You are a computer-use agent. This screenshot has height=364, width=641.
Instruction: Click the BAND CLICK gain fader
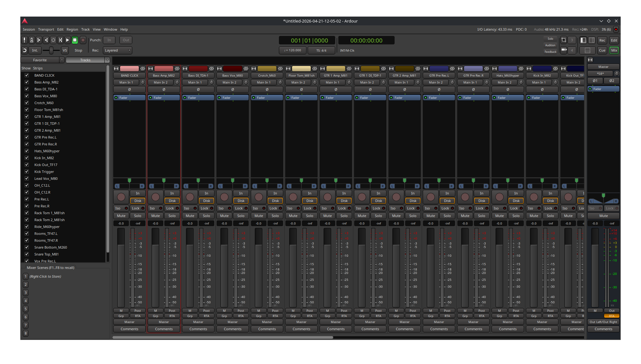pos(121,267)
